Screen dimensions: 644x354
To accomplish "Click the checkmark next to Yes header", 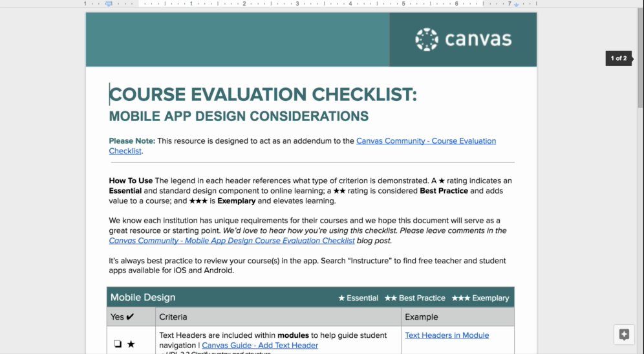I will [130, 317].
